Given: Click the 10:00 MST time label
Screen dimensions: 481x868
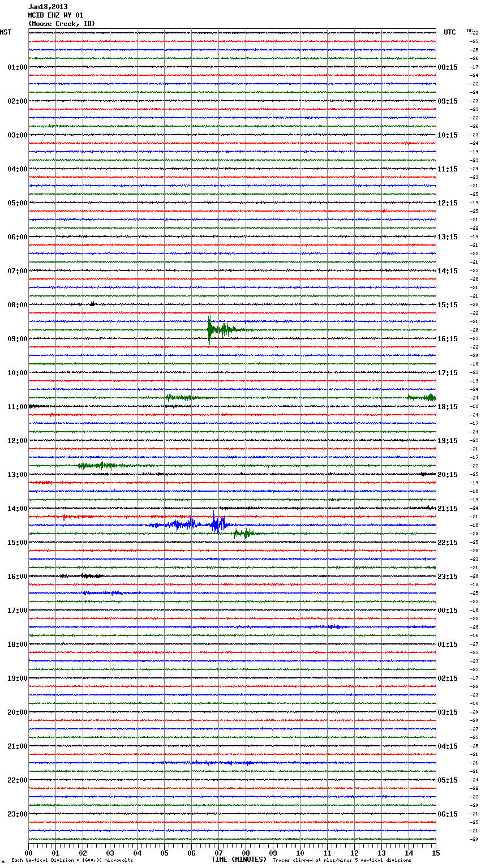Looking at the screenshot, I should [x=18, y=373].
